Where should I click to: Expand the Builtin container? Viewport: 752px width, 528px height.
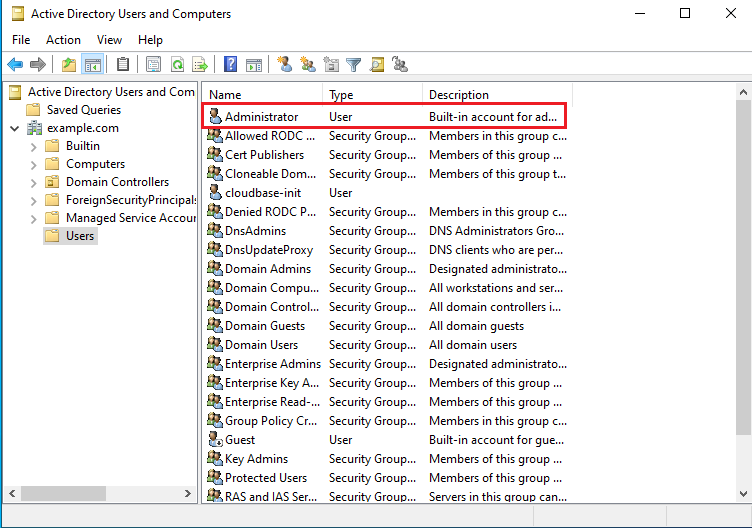33,147
